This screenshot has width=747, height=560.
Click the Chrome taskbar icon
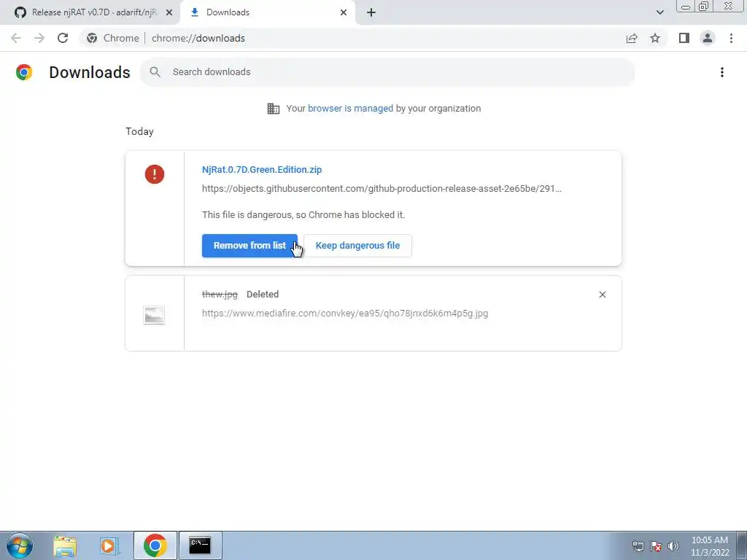click(155, 545)
